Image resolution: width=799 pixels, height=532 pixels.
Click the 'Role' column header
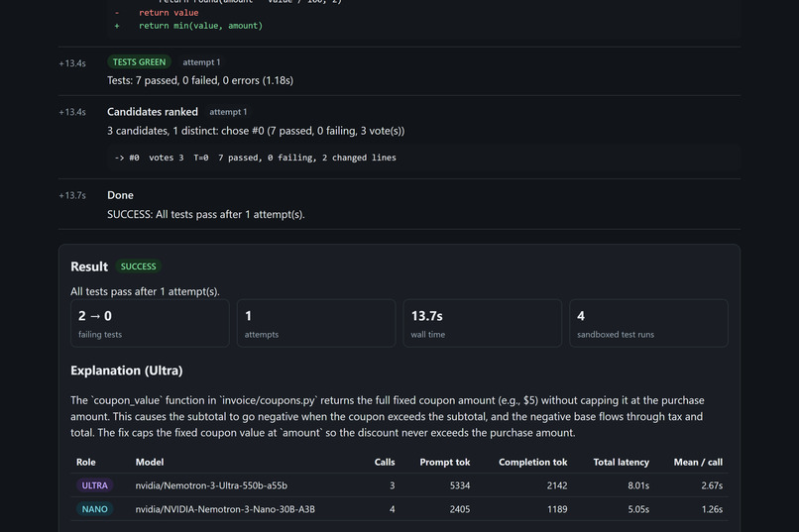pos(85,462)
